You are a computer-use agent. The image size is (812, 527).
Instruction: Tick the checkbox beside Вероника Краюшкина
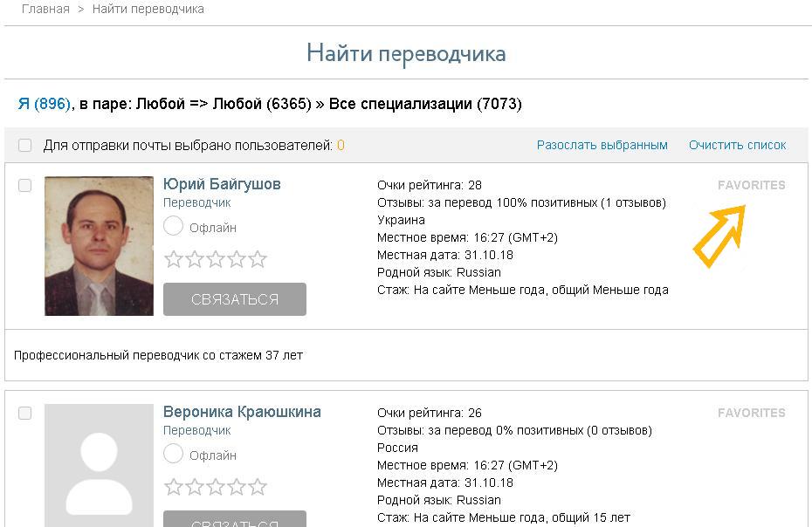click(x=24, y=413)
